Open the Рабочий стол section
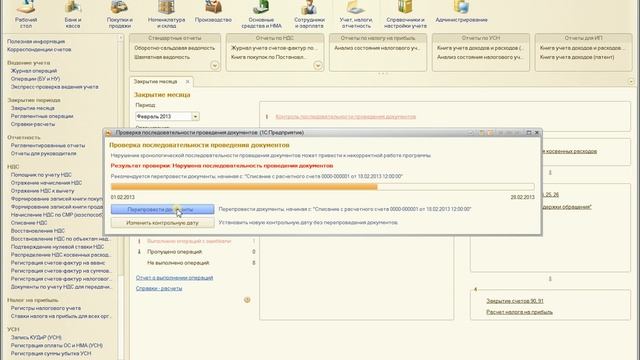This screenshot has height=360, width=640. click(26, 15)
